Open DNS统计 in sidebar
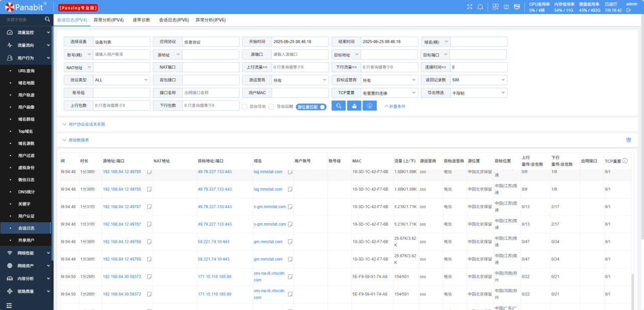The width and height of the screenshot is (644, 310). click(x=27, y=192)
